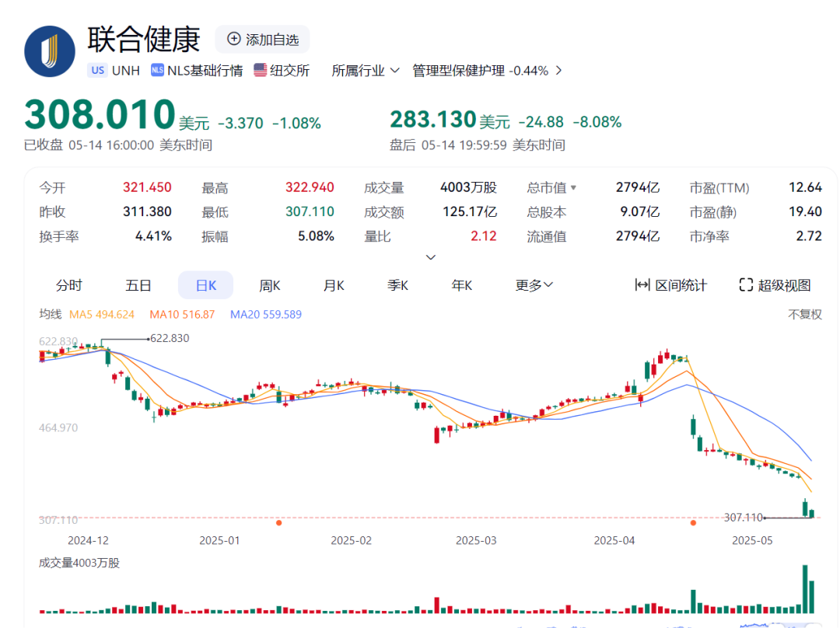Click the 622.830 high price annotation
Image resolution: width=840 pixels, height=628 pixels.
pos(170,338)
